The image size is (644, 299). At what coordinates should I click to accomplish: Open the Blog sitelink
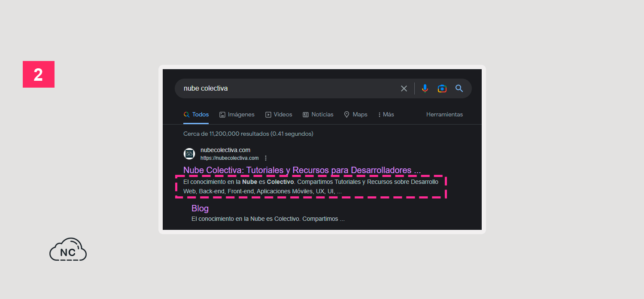coord(200,208)
